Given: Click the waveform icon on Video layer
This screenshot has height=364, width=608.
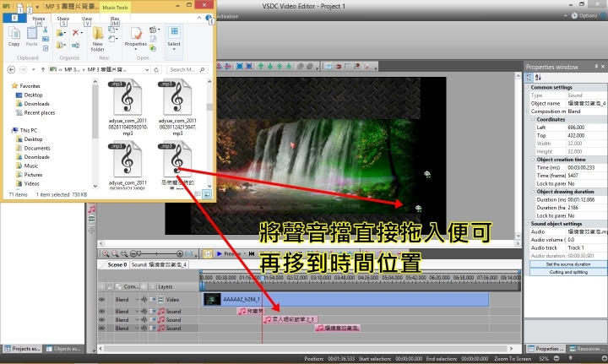Looking at the screenshot, I should 144,300.
